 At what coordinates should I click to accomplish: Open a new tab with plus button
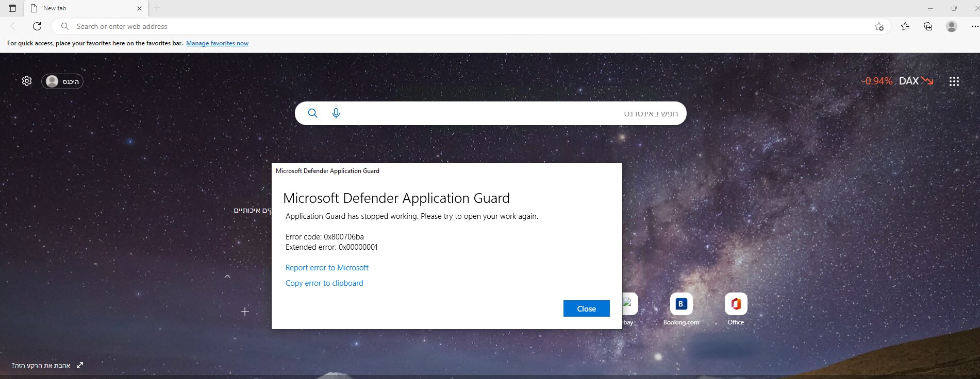(x=157, y=8)
